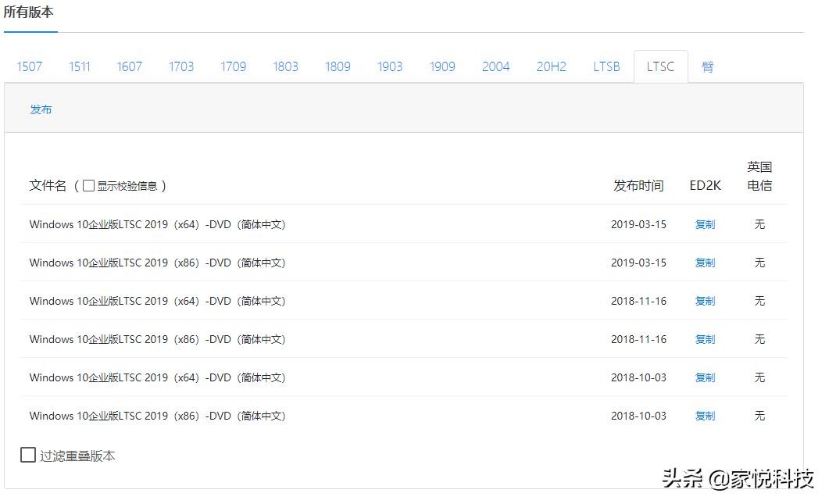Select the LTSC tab
The image size is (829, 504).
tap(660, 66)
